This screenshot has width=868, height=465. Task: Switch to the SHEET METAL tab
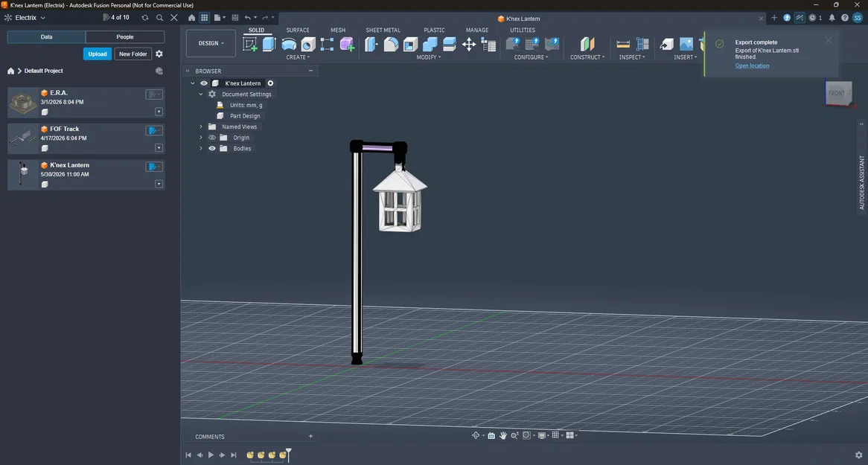[x=383, y=30]
